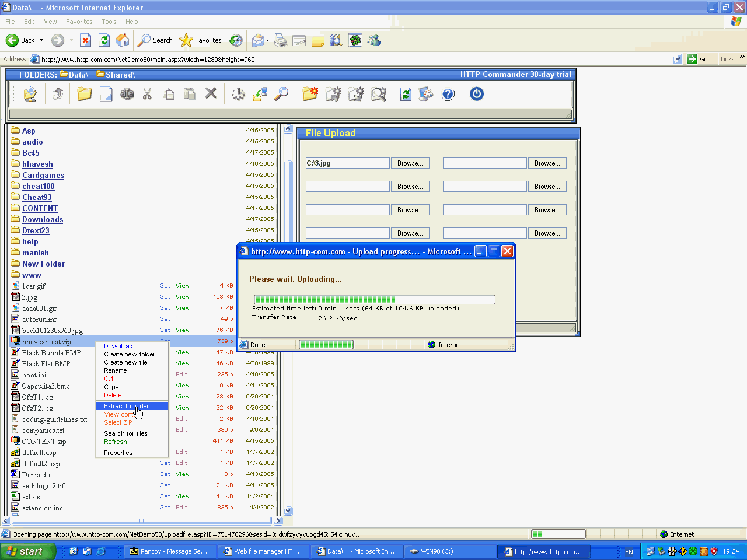The width and height of the screenshot is (747, 560).
Task: Click the blank new file icon
Action: [x=106, y=94]
